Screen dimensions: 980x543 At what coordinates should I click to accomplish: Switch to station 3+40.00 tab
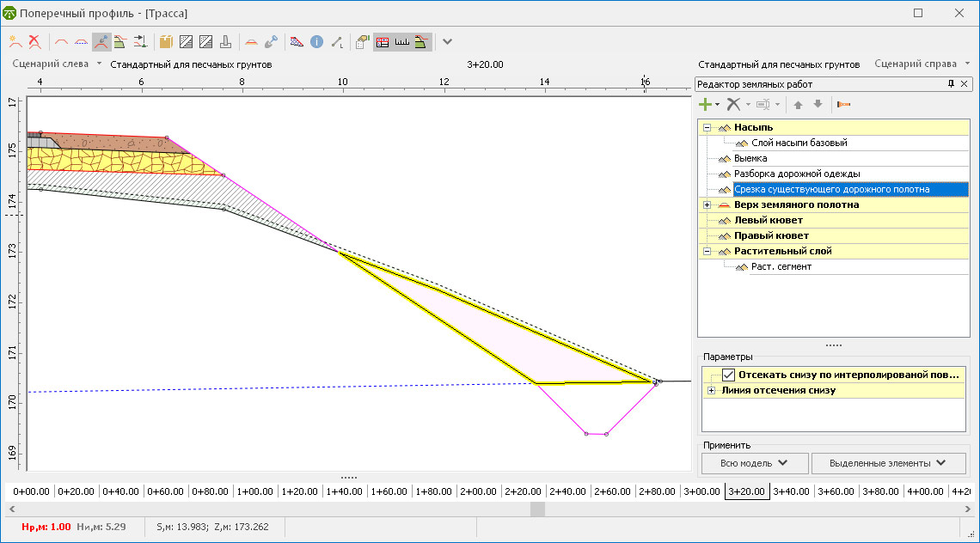791,491
